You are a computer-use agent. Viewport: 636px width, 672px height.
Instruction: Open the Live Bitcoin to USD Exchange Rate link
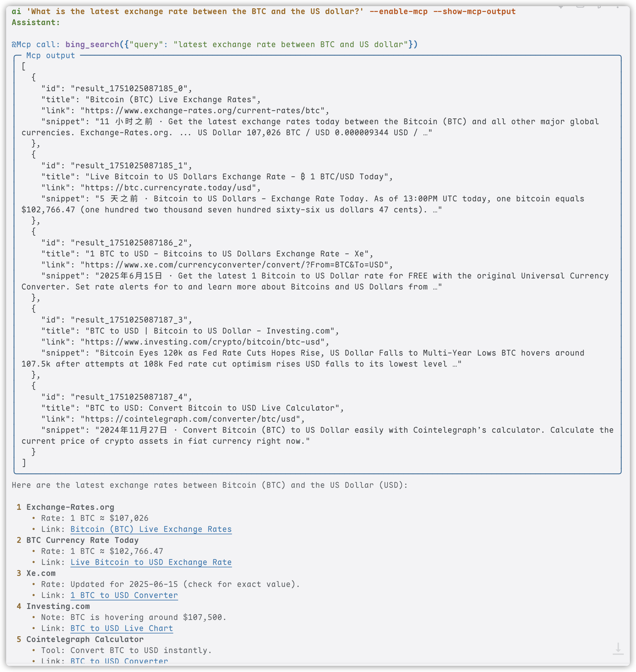click(151, 562)
